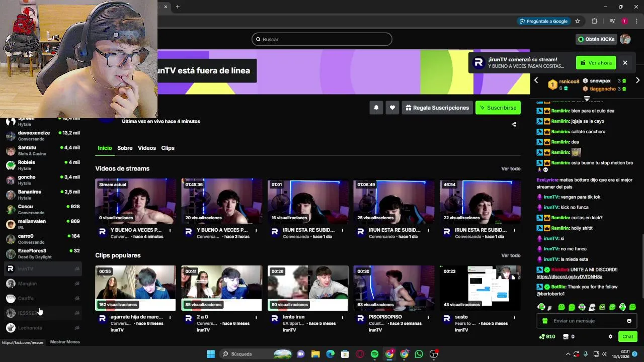Open davooxeneize channel in the sidebar

pyautogui.click(x=43, y=136)
